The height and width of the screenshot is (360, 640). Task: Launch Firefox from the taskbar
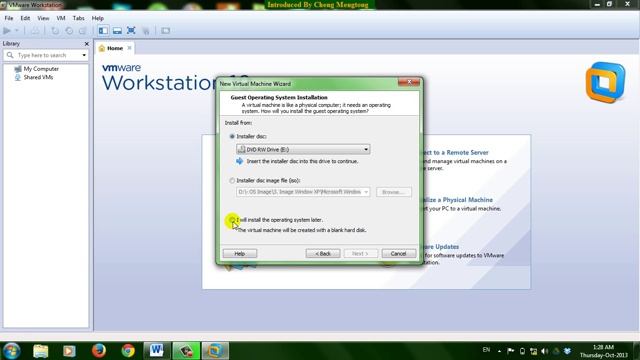pyautogui.click(x=99, y=351)
